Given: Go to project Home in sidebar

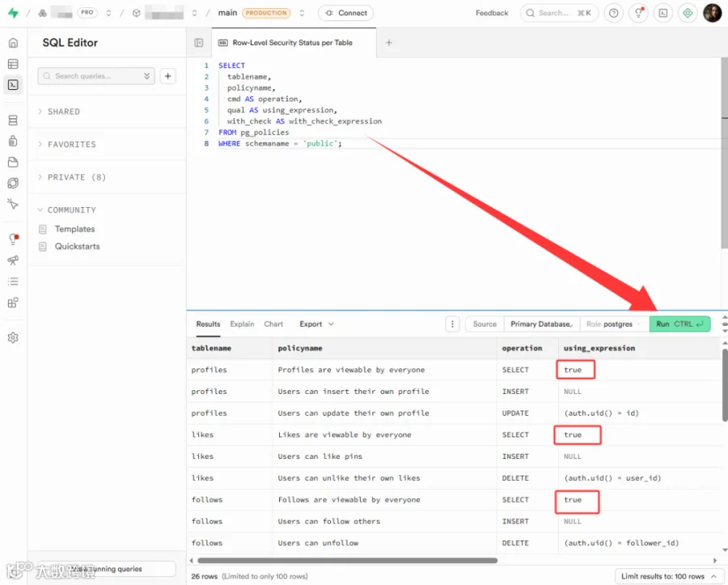Looking at the screenshot, I should 14,43.
